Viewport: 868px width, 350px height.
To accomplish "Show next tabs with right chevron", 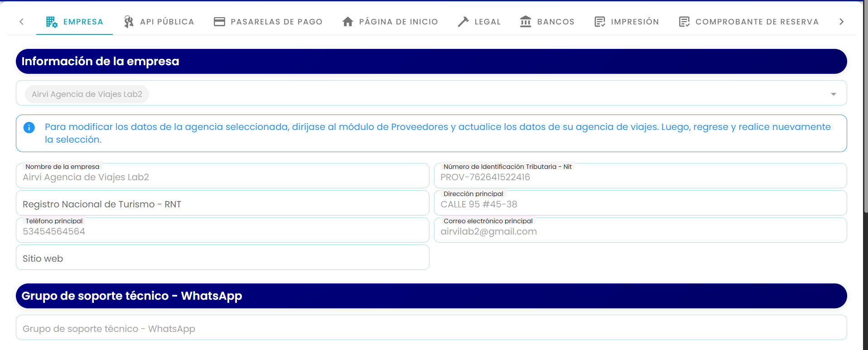I will click(841, 22).
